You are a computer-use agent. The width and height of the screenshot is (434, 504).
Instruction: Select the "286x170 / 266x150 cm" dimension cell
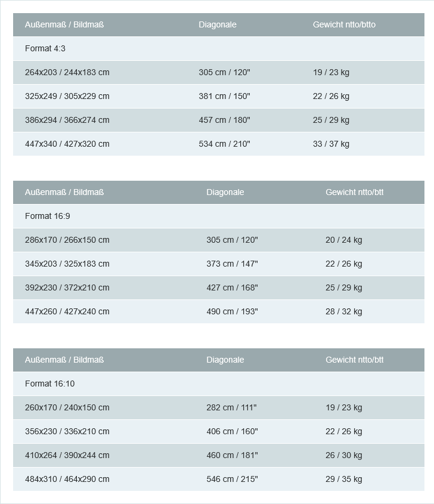(67, 240)
